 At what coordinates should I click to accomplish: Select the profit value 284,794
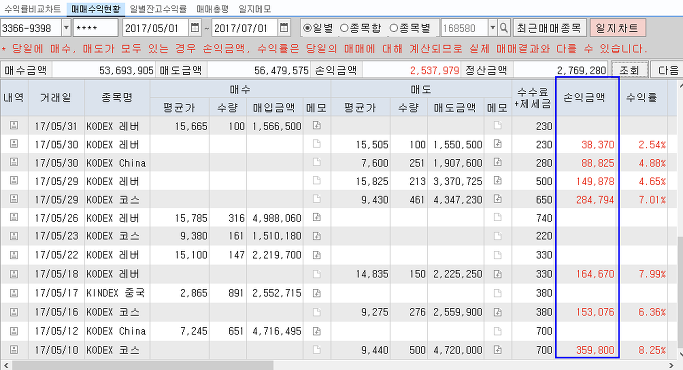tap(595, 200)
